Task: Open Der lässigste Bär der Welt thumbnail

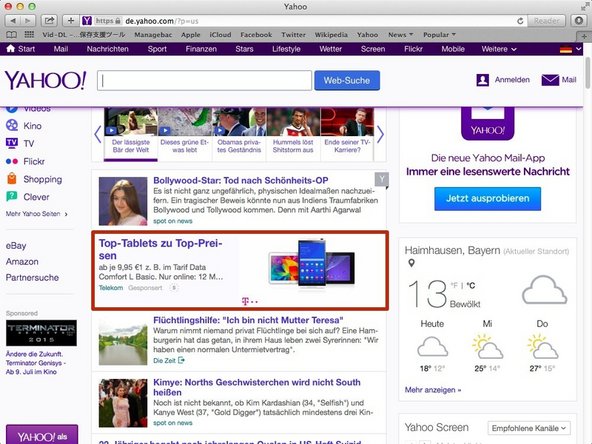Action: [131, 122]
